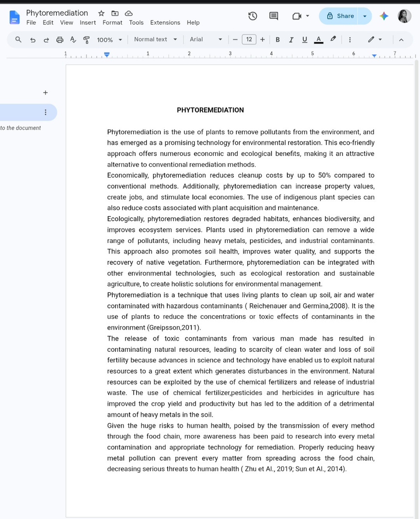The image size is (420, 519).
Task: Click the PHYTOREMEDIATION heading in document
Action: pos(210,110)
